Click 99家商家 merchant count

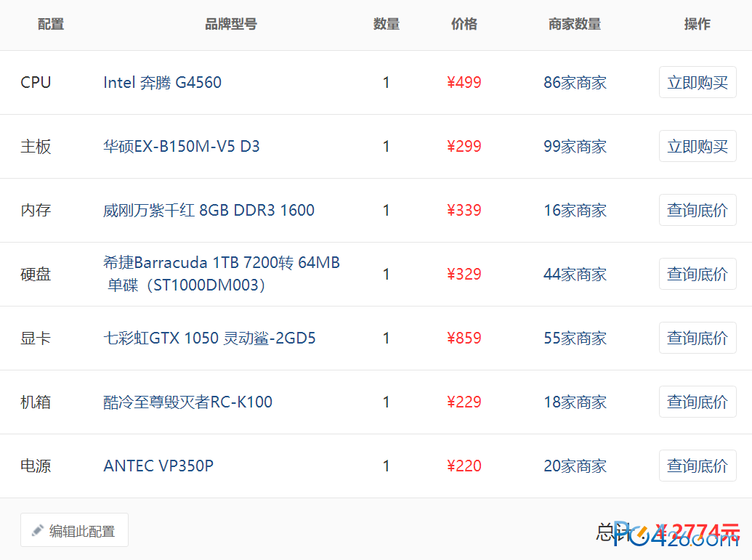(575, 146)
